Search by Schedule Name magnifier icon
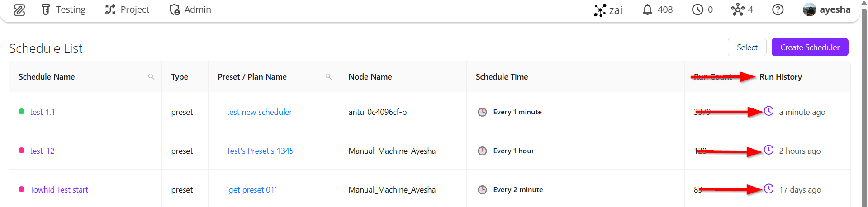The width and height of the screenshot is (868, 207). pos(151,77)
